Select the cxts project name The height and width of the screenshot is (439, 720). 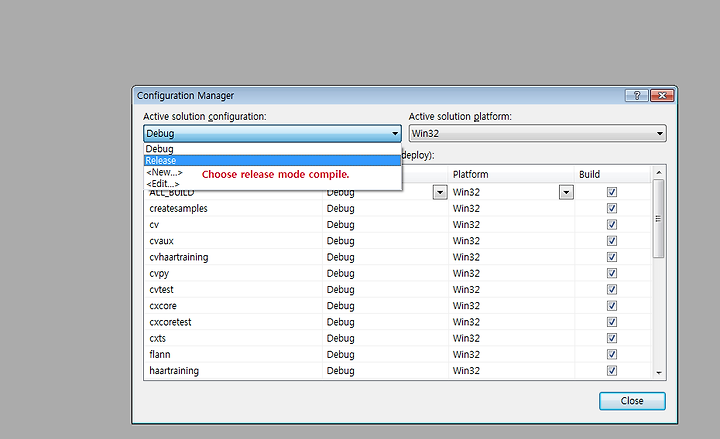coord(158,338)
